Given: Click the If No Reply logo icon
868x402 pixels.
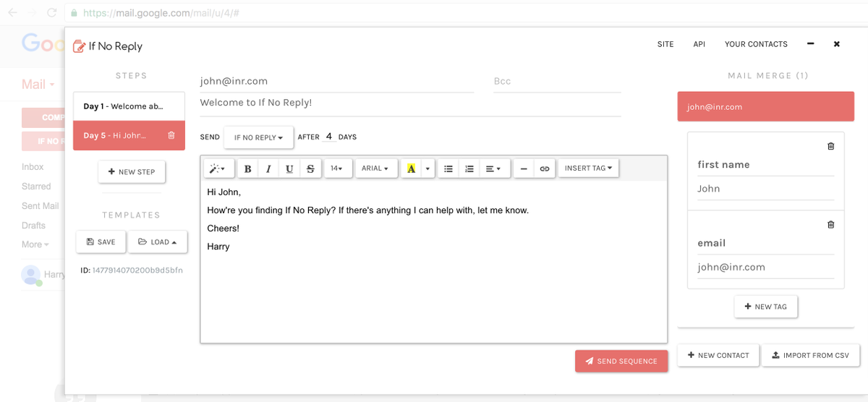Looking at the screenshot, I should tap(79, 46).
